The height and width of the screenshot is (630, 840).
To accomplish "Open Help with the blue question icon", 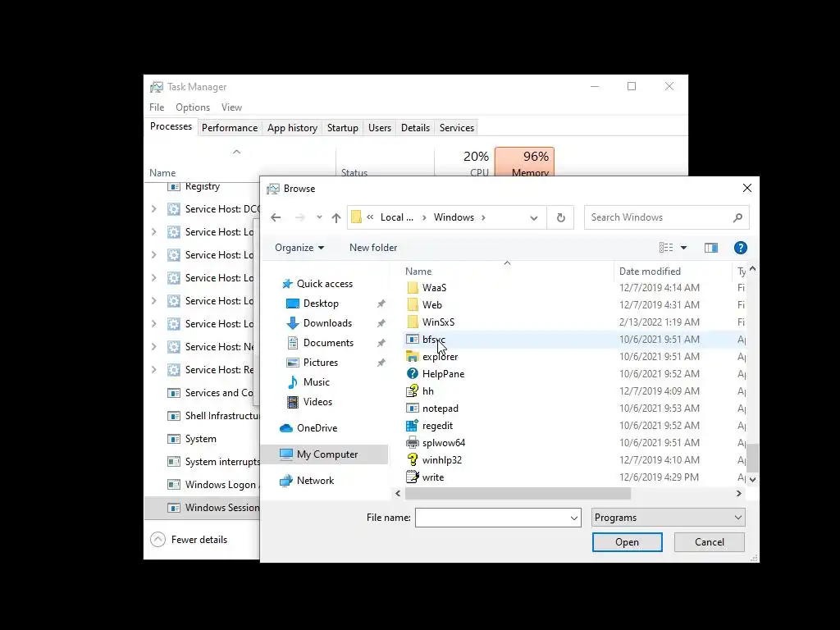I will click(x=741, y=248).
